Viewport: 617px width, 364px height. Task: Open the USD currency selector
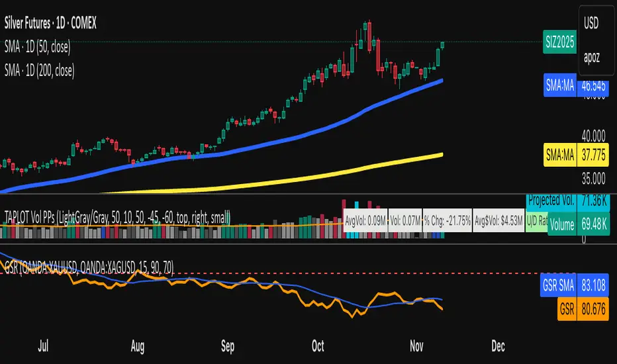[x=591, y=23]
